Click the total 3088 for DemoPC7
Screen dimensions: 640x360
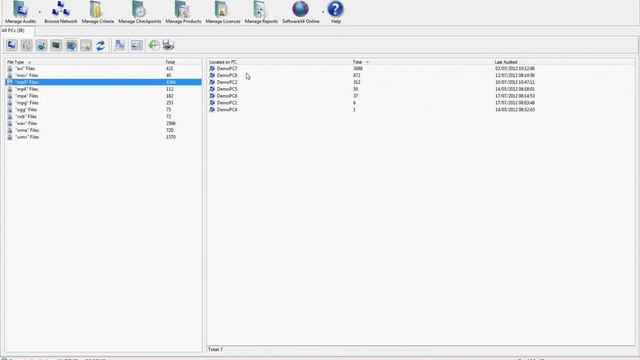coord(358,69)
